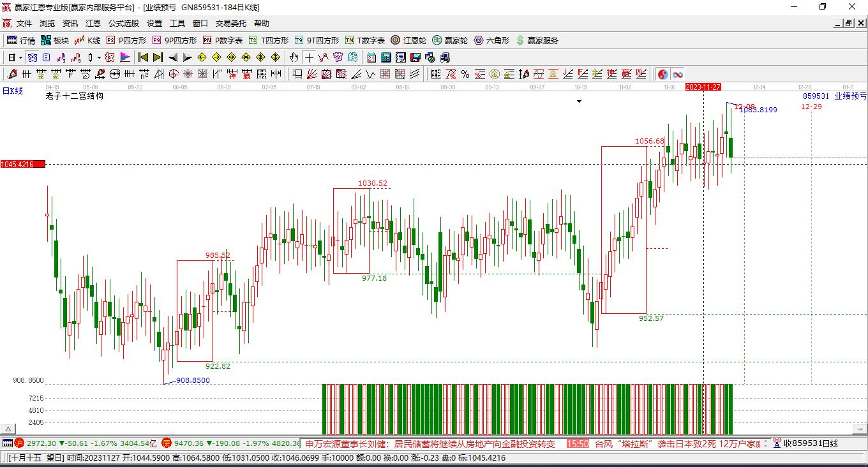Click the 1056.68 high label
Screen dimensions: 868x467
650,141
